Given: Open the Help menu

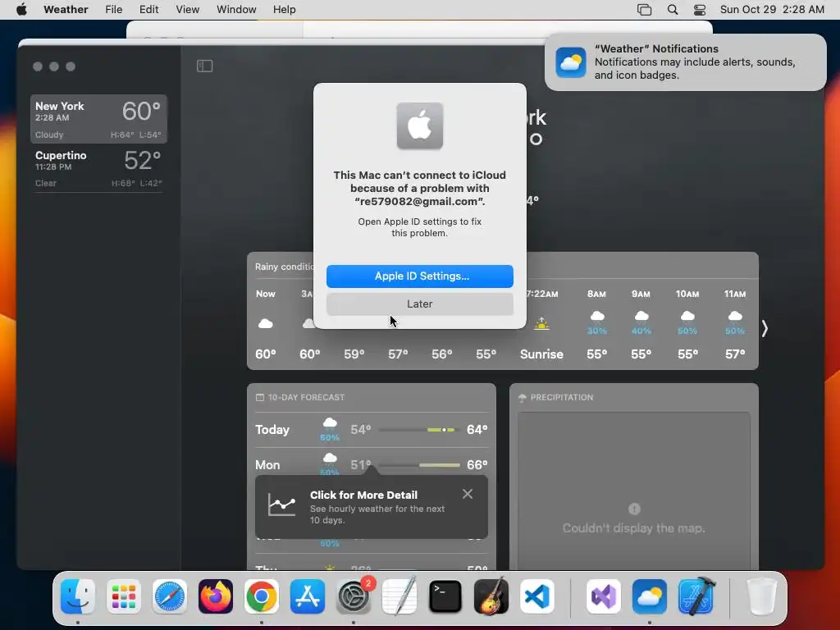Looking at the screenshot, I should click(284, 10).
